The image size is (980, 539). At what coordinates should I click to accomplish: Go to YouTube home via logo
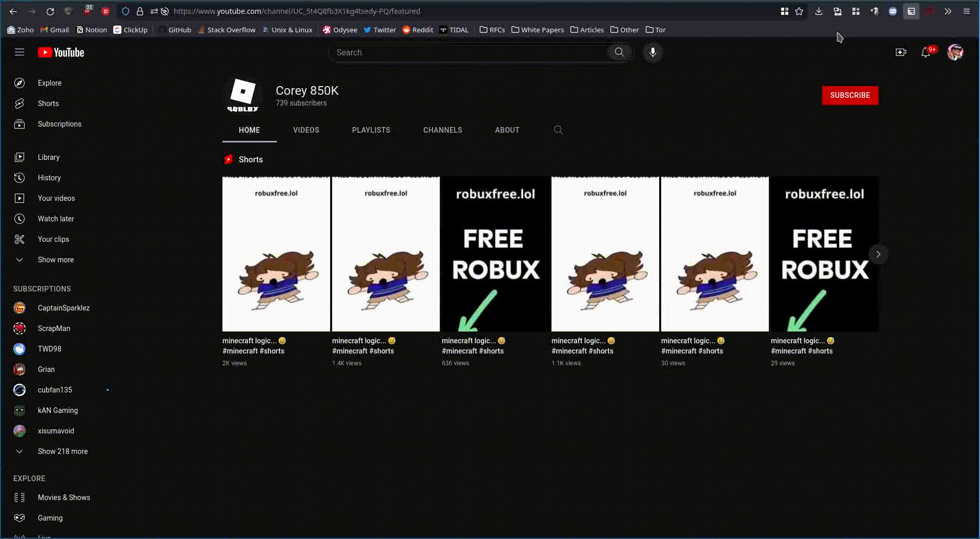61,52
